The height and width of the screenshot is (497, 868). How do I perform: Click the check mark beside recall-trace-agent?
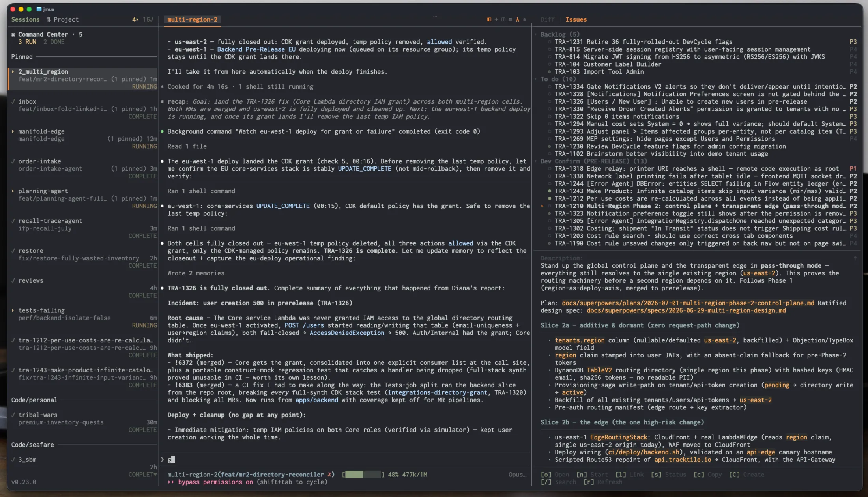click(13, 221)
